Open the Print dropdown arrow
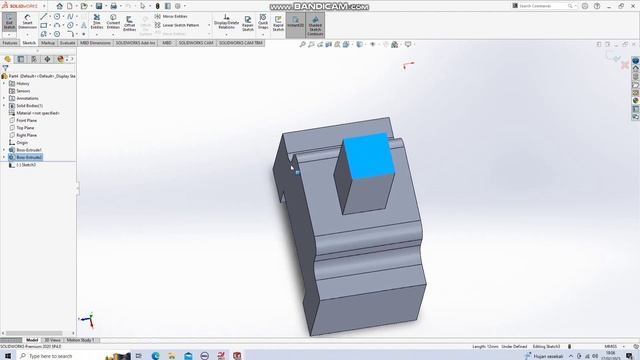This screenshot has height=360, width=640. pos(120,6)
